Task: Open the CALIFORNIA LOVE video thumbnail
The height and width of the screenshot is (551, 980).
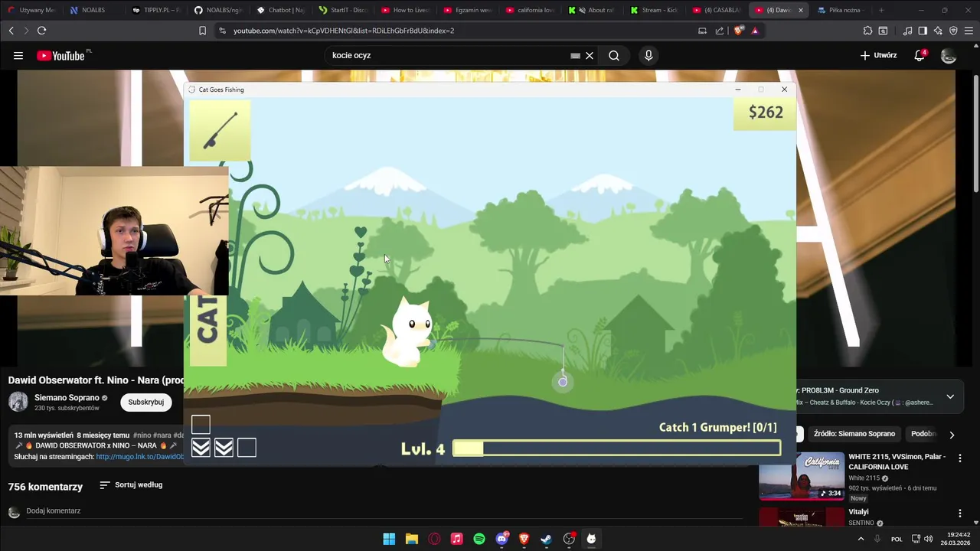Action: pos(801,476)
